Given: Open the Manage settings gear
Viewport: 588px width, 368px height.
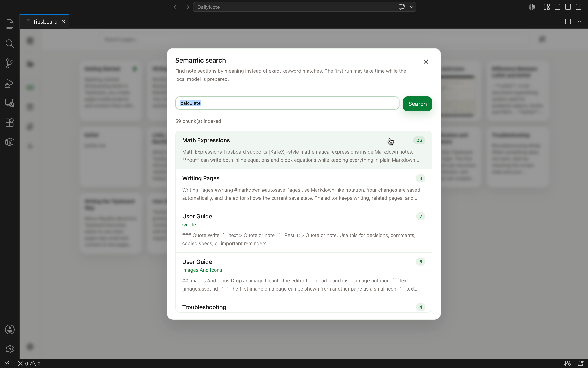Looking at the screenshot, I should point(10,349).
